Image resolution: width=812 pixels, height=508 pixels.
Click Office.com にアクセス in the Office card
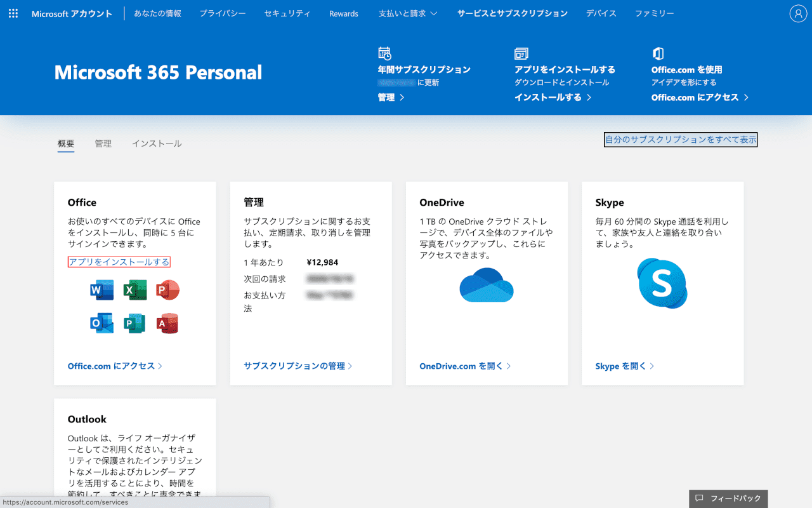click(x=115, y=366)
